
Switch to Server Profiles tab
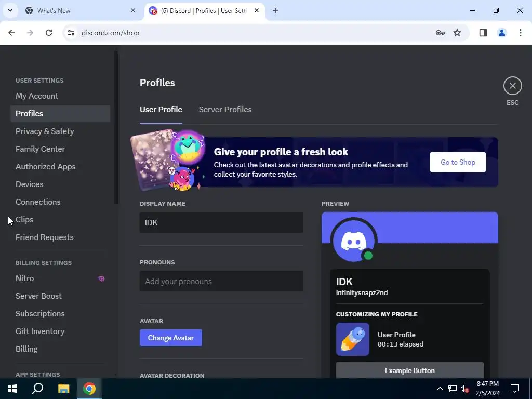click(x=225, y=110)
